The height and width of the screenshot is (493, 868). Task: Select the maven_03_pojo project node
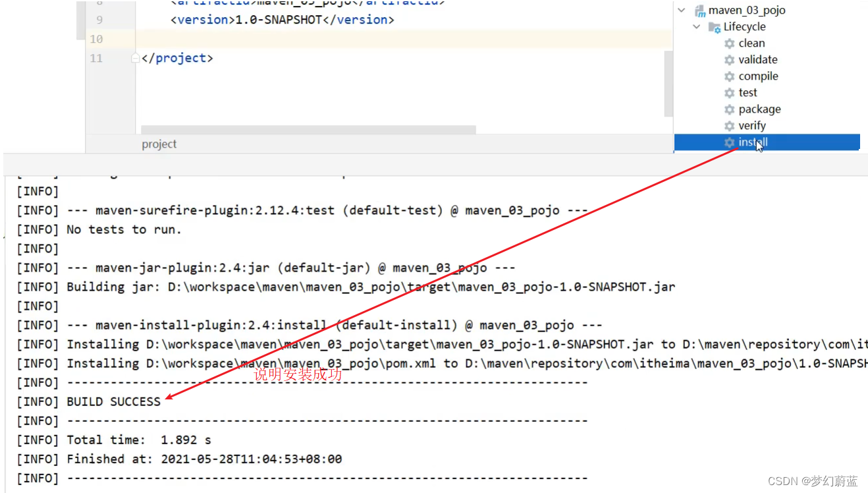tap(747, 11)
